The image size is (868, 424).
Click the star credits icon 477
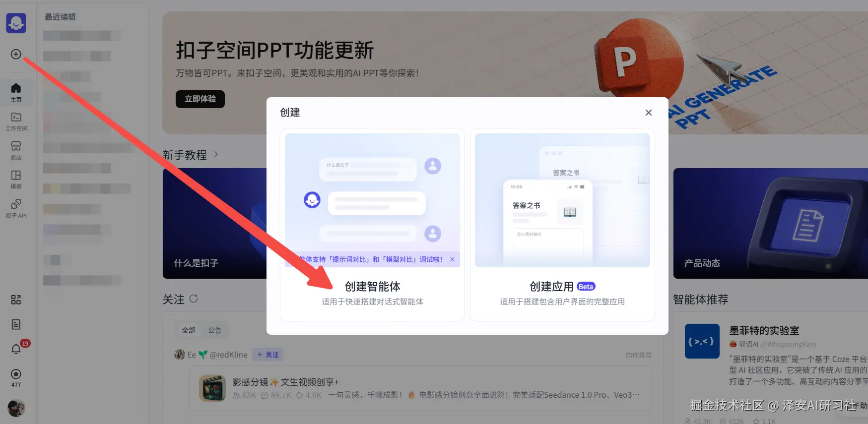[x=16, y=377]
